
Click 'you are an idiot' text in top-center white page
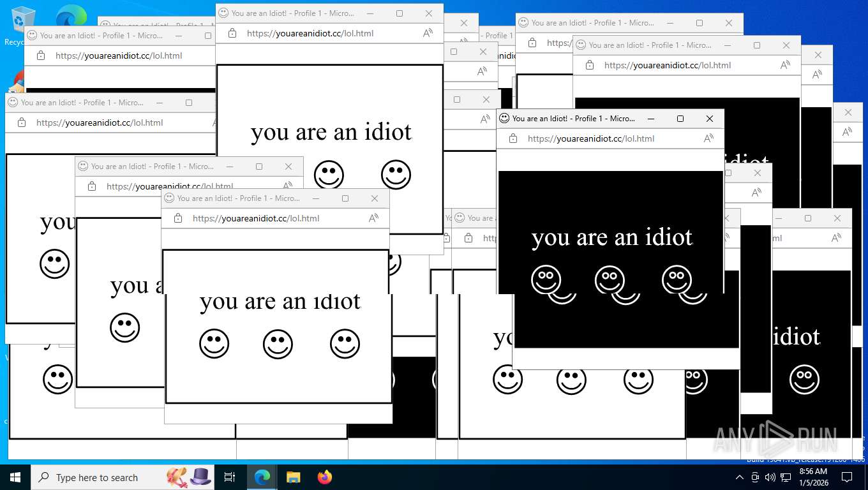(x=331, y=132)
